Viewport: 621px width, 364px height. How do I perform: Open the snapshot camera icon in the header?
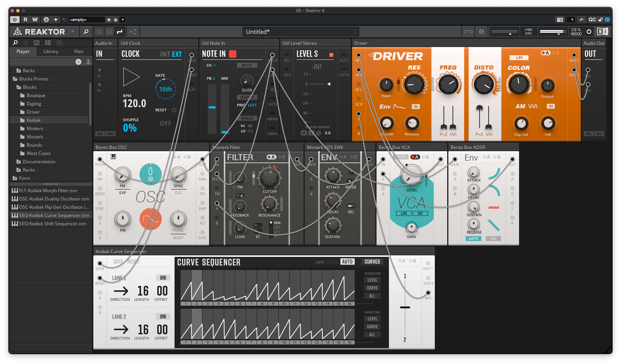coord(560,20)
